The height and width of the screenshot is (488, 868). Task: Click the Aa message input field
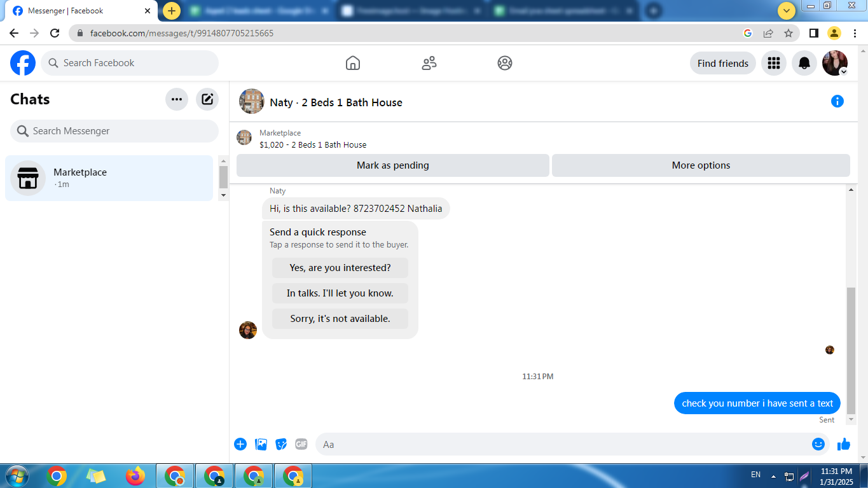(563, 444)
